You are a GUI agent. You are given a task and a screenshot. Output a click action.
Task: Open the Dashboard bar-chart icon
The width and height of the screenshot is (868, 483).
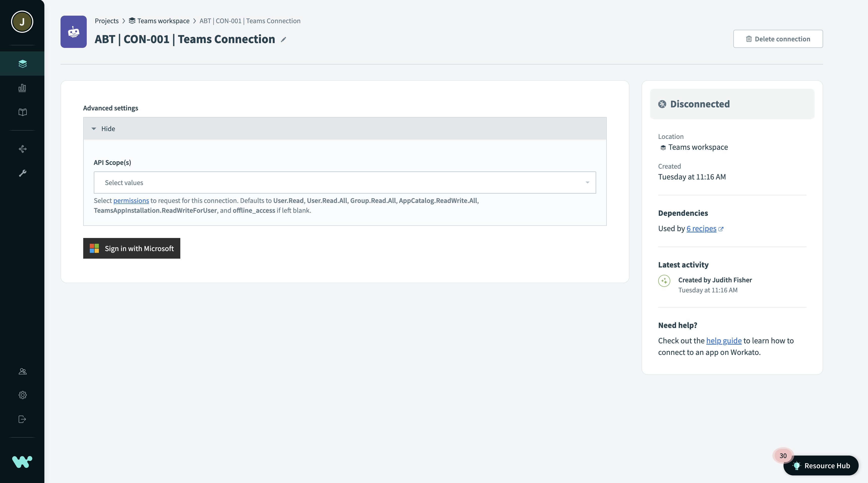point(22,88)
